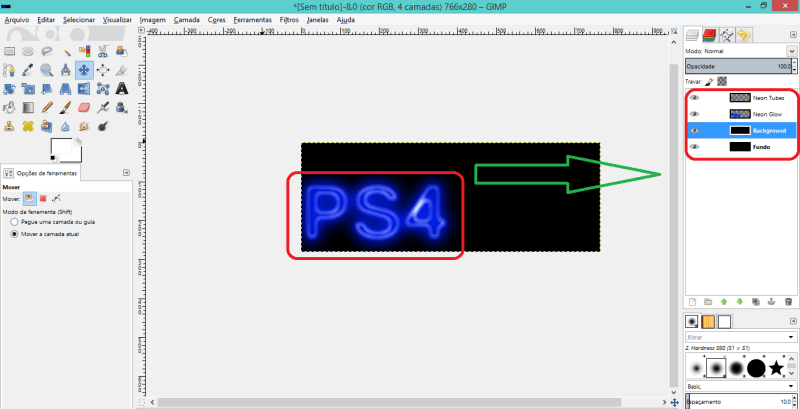The width and height of the screenshot is (800, 409).
Task: Open the brush filter dropdown arrow
Action: (789, 337)
